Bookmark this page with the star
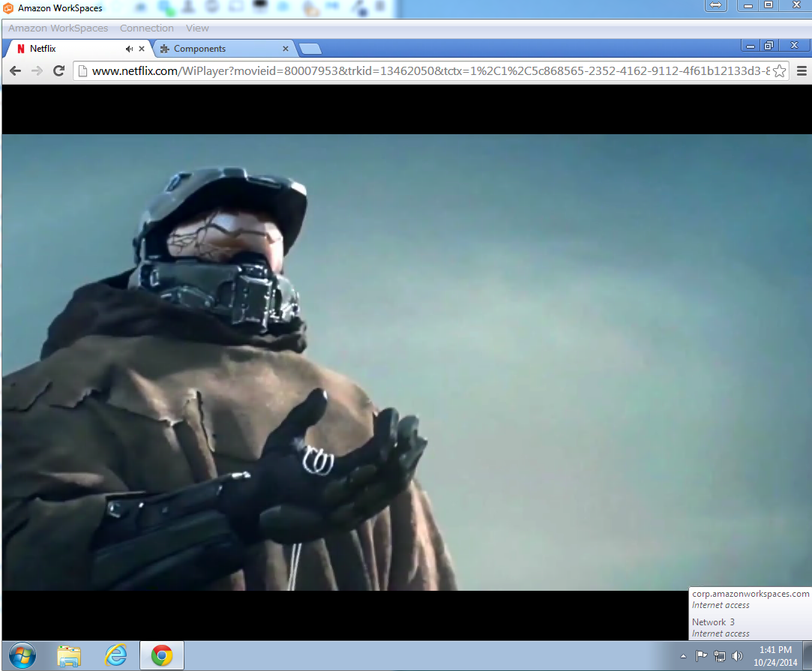The width and height of the screenshot is (812, 671). click(x=779, y=71)
